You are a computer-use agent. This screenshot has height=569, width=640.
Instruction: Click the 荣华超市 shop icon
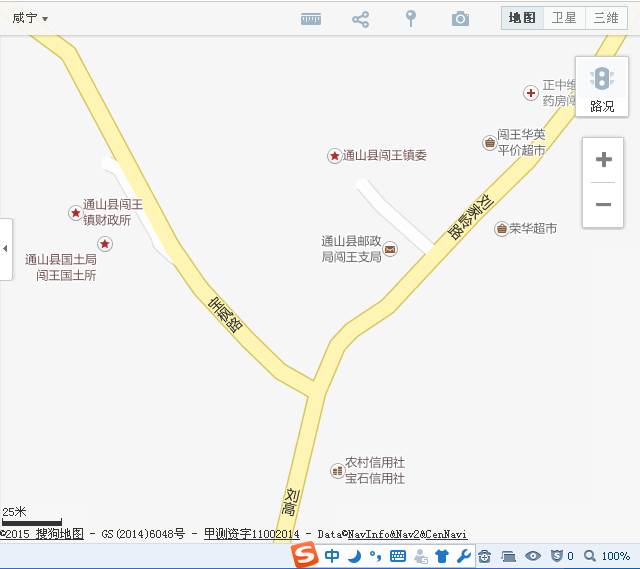click(x=502, y=229)
